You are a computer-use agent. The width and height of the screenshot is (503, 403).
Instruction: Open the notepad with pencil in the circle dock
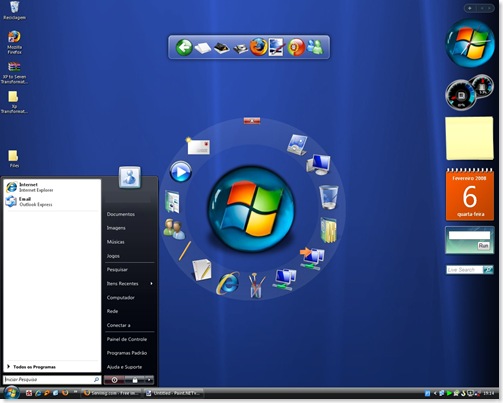tap(202, 270)
